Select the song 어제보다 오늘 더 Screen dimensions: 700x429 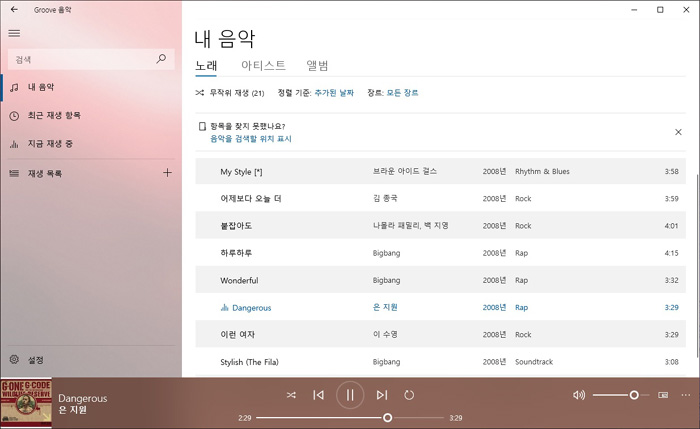pos(440,199)
